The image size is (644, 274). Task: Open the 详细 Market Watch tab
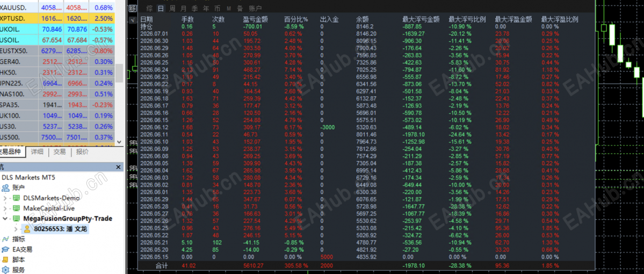37,152
